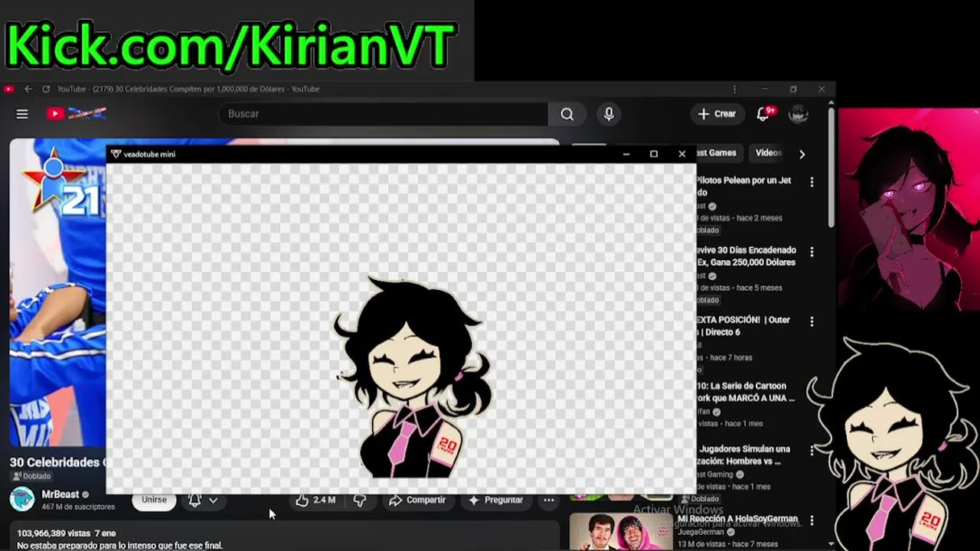This screenshot has width=980, height=551.
Task: Select the Videos filter chip
Action: tap(768, 153)
